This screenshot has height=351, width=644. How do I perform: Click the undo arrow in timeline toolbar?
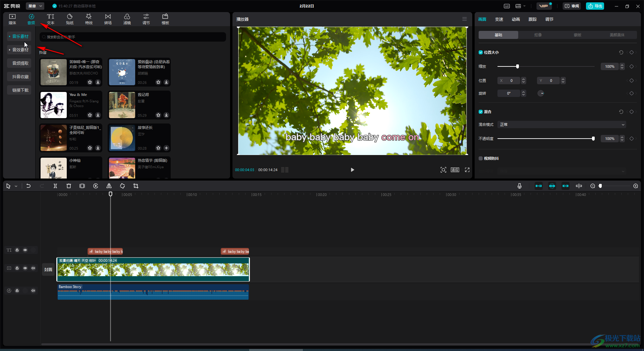[29, 186]
